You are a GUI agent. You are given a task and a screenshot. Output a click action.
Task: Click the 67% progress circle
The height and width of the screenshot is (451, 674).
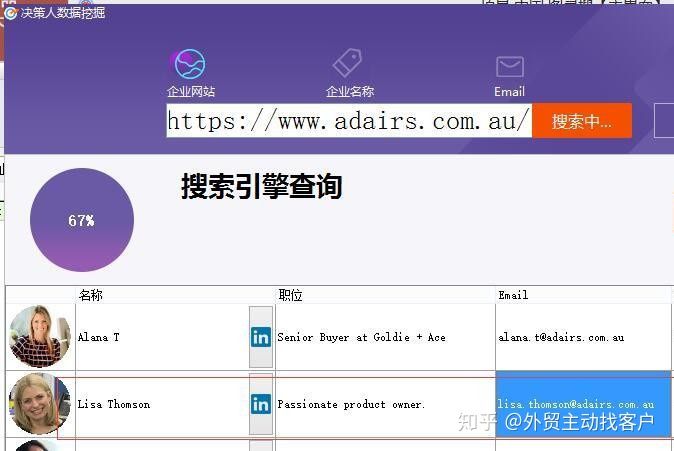tap(82, 220)
